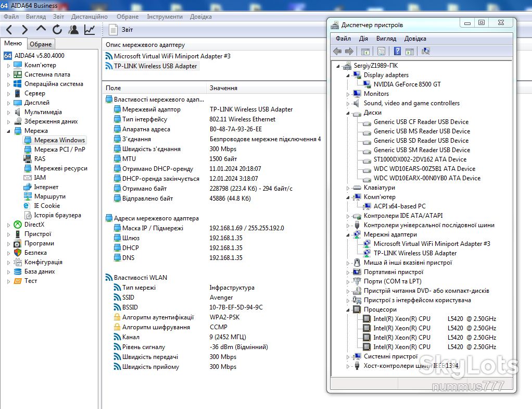Select WDC WD10EARX-00N0YB0 ATA Device
The width and height of the screenshot is (532, 409).
coord(427,178)
